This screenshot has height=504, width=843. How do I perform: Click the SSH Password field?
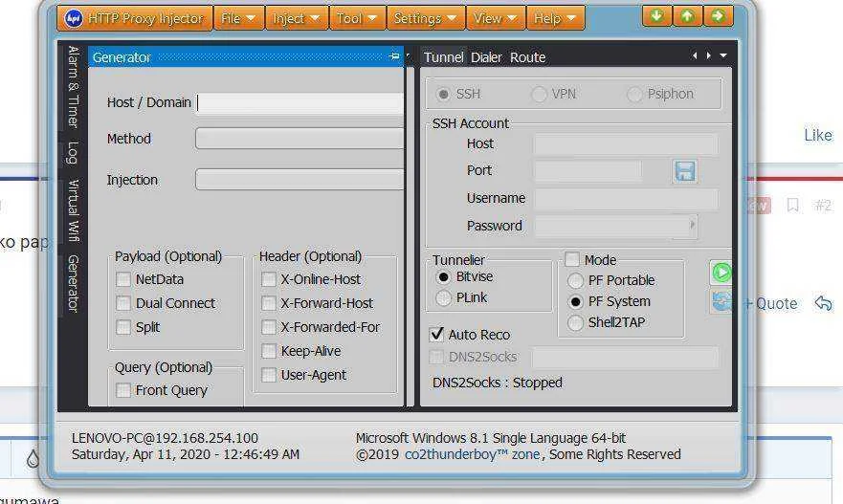[x=615, y=226]
